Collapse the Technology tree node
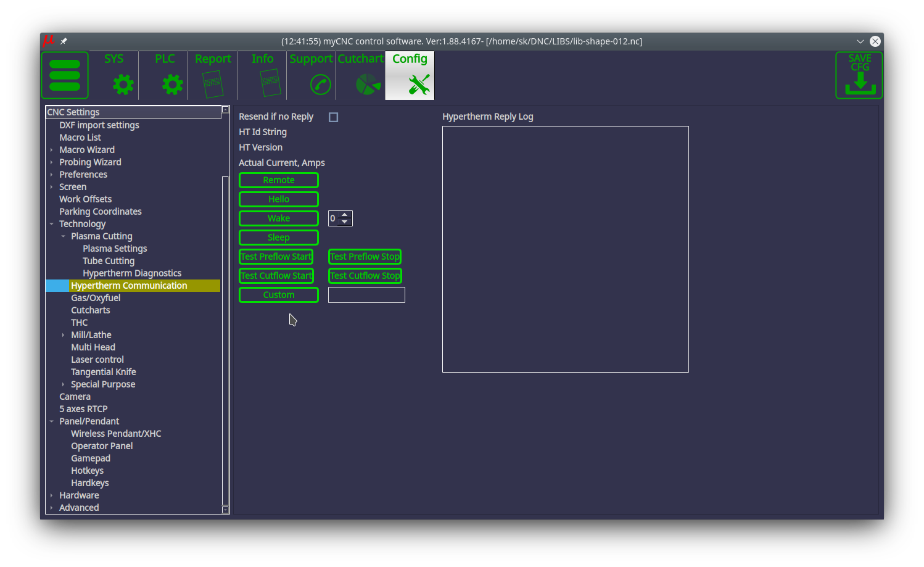Screen dimensions: 924x567 pyautogui.click(x=52, y=224)
